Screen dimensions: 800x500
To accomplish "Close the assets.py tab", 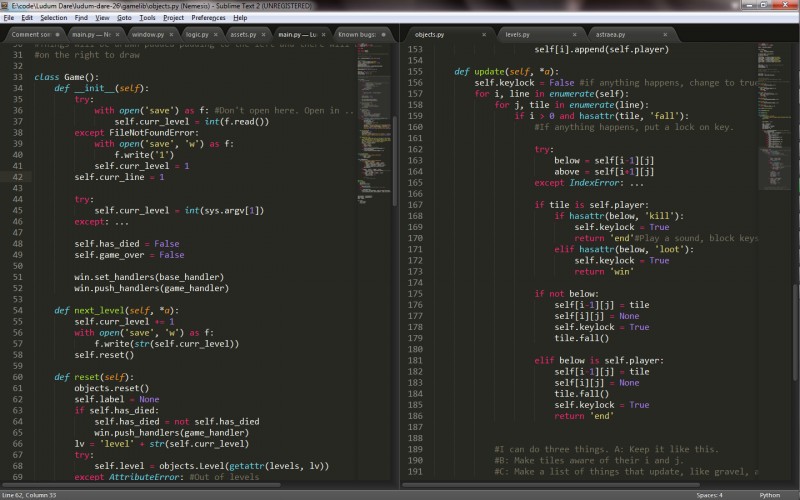I will point(263,35).
